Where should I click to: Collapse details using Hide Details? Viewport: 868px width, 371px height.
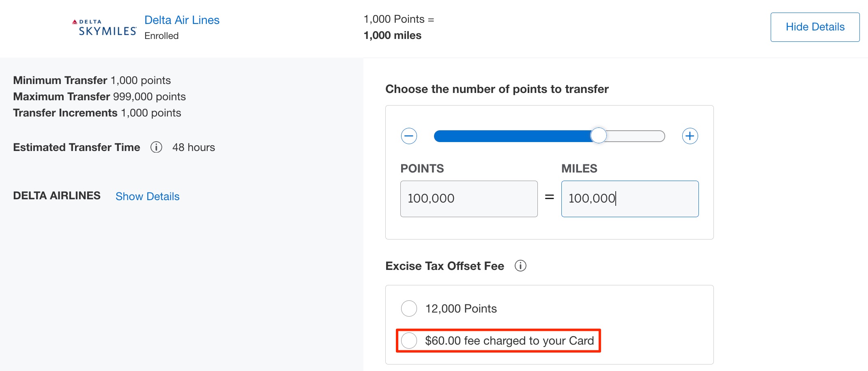click(815, 27)
